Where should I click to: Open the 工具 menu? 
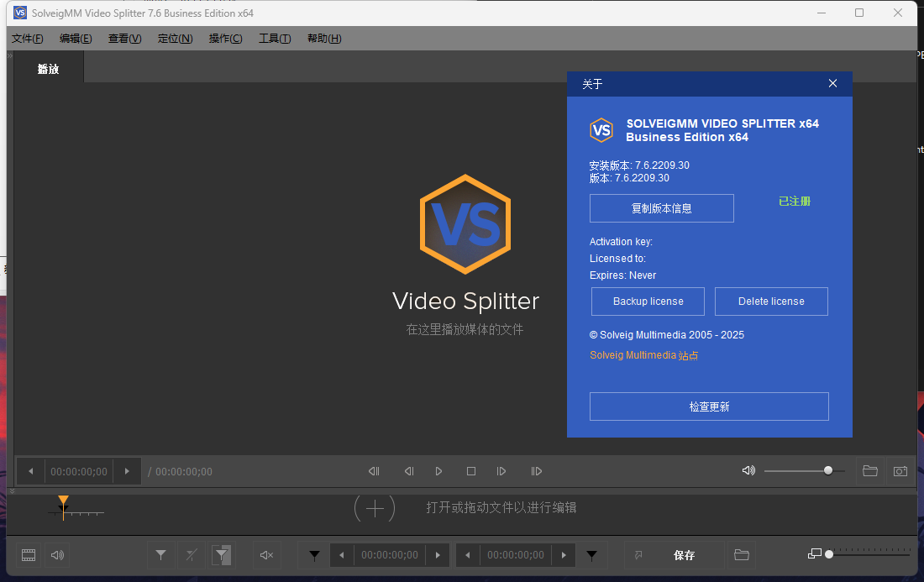coord(275,38)
